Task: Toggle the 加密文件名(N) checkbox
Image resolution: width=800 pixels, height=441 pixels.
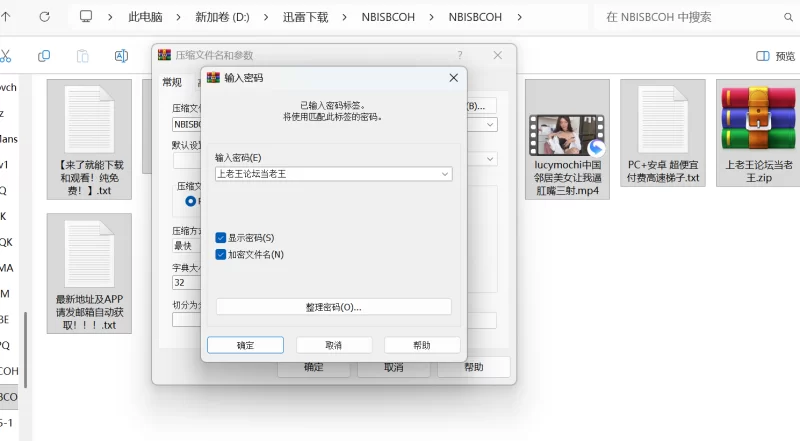Action: (x=221, y=255)
